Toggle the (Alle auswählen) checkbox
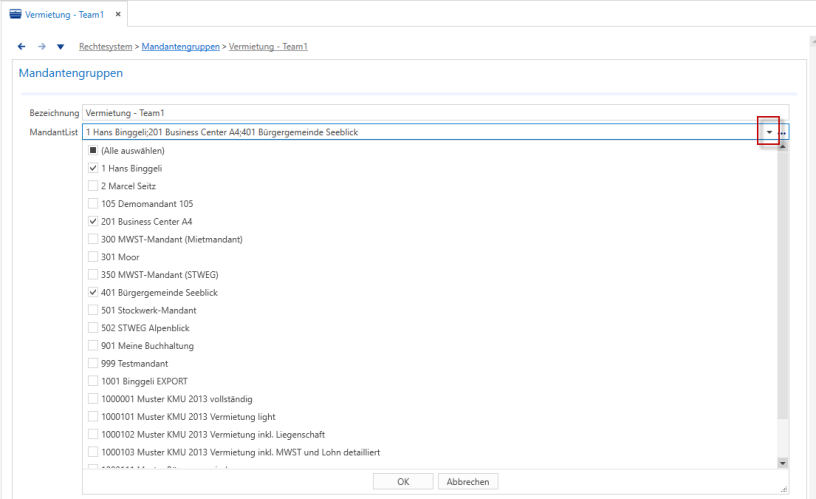The image size is (816, 499). (93, 150)
